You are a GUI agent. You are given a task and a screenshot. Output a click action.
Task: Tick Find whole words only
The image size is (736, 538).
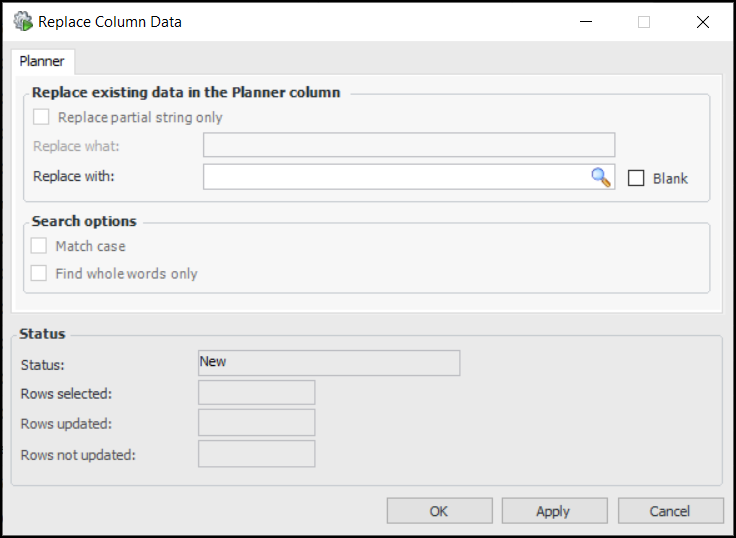point(39,273)
